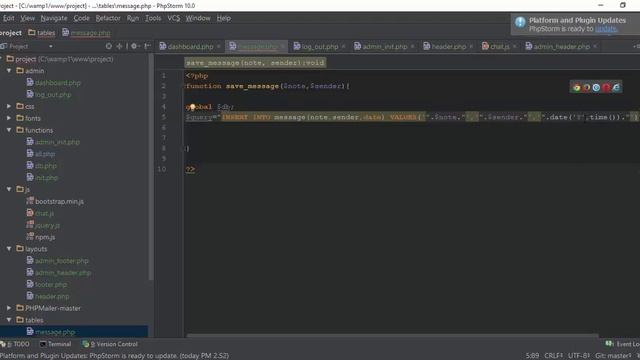Image resolution: width=640 pixels, height=360 pixels.
Task: Click the intention lightbulb on line 4
Action: coord(192,107)
